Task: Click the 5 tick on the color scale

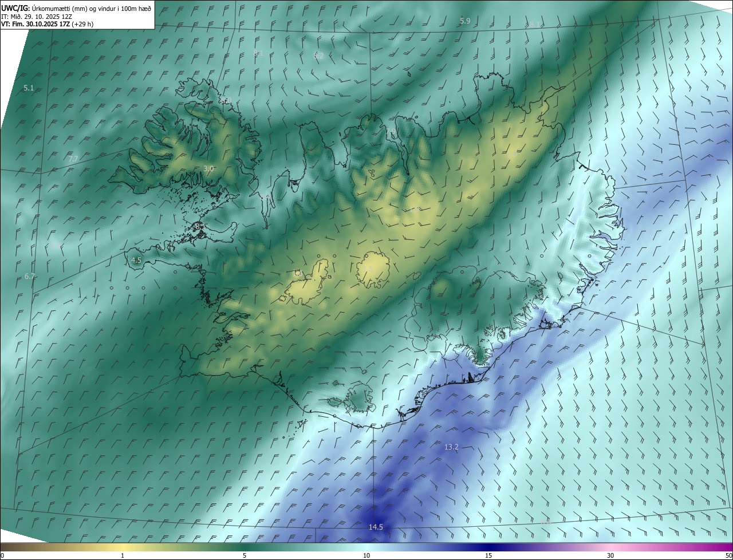Action: [x=245, y=555]
